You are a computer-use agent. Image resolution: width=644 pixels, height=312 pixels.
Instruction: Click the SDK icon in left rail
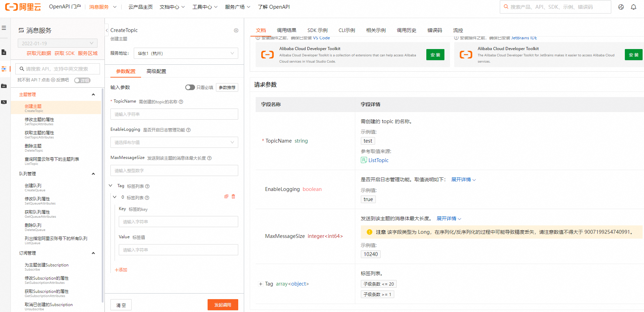coord(4,86)
